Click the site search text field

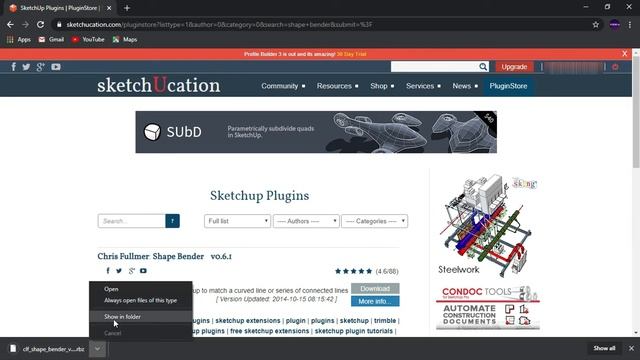pos(435,67)
